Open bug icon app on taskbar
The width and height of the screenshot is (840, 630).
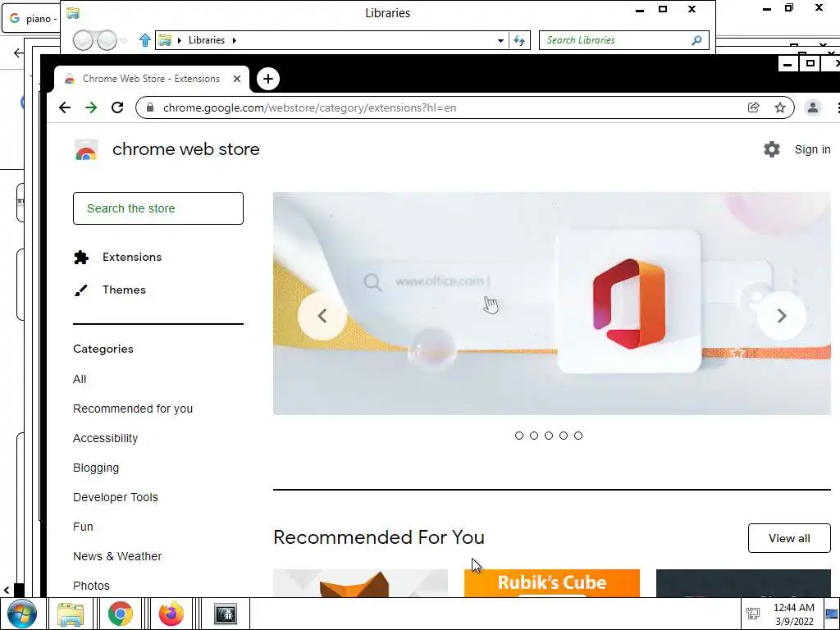point(226,614)
